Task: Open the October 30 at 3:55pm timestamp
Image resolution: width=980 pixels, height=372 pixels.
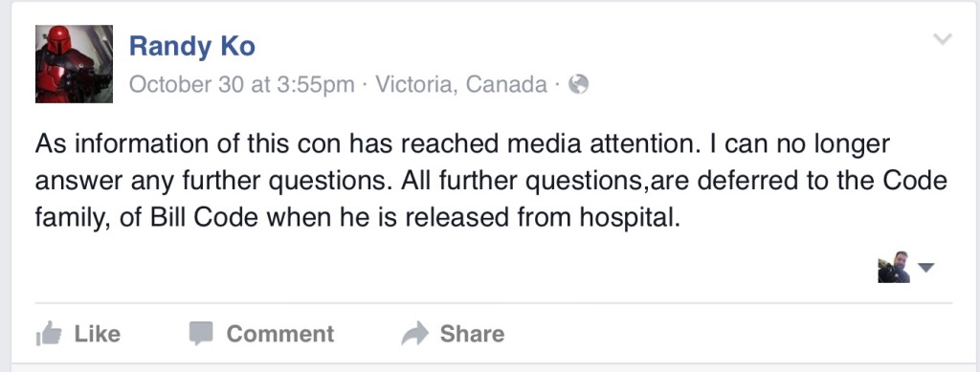Action: tap(242, 84)
